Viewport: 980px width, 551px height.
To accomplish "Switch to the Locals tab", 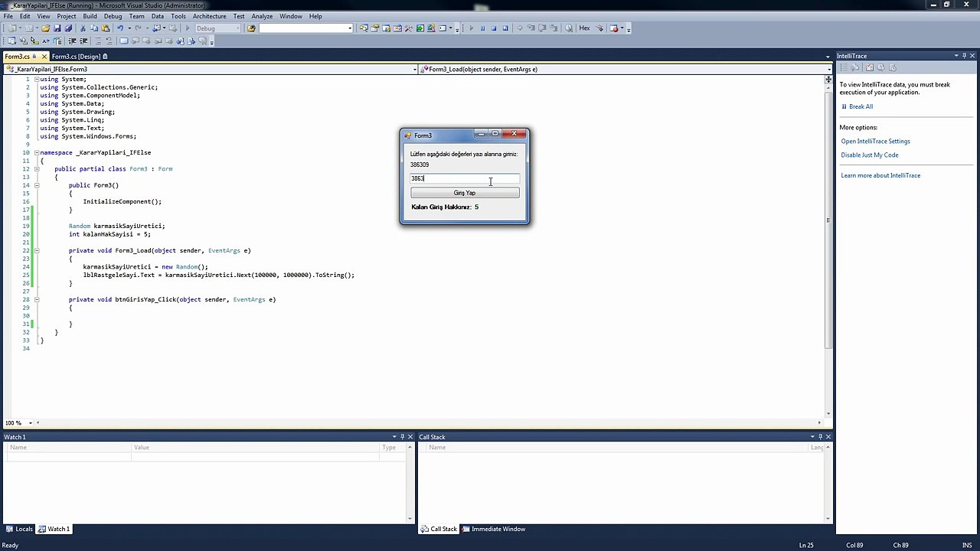I will [x=19, y=529].
